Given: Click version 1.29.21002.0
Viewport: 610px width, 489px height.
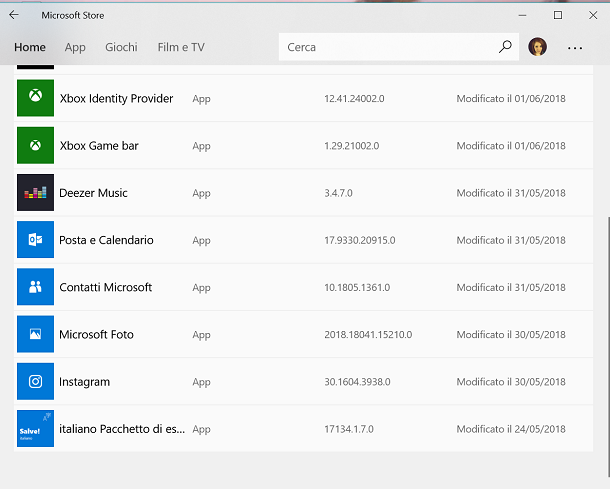Looking at the screenshot, I should (352, 146).
